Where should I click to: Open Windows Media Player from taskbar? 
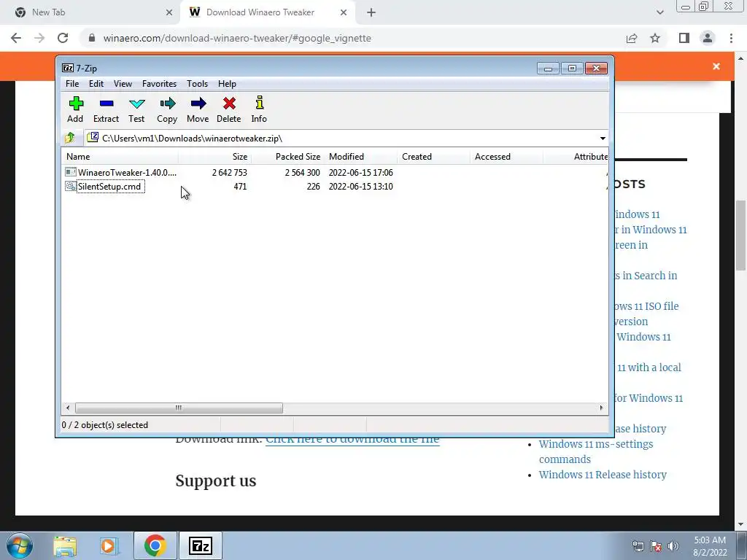(109, 545)
